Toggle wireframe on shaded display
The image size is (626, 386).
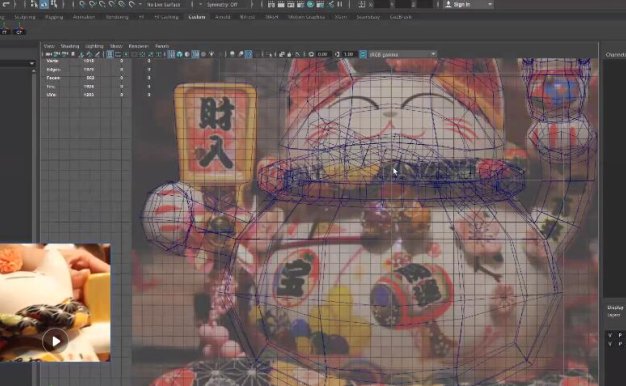(x=196, y=54)
